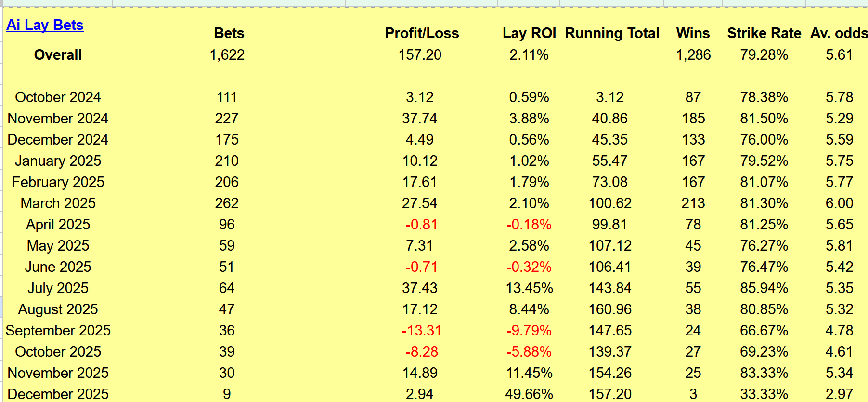Select April 2025 loss cell -0.81
The width and height of the screenshot is (868, 402).
coord(421,225)
